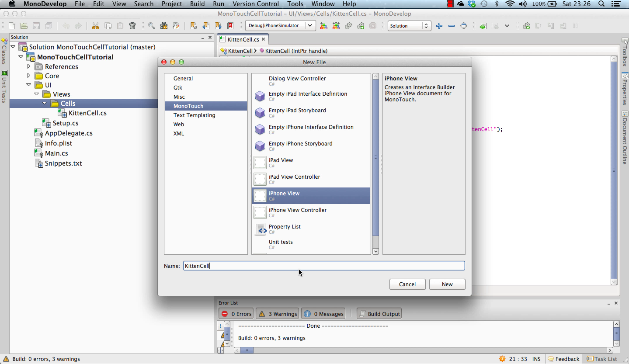Open Spotlight search in the menu bar
The width and height of the screenshot is (629, 364).
(x=601, y=4)
